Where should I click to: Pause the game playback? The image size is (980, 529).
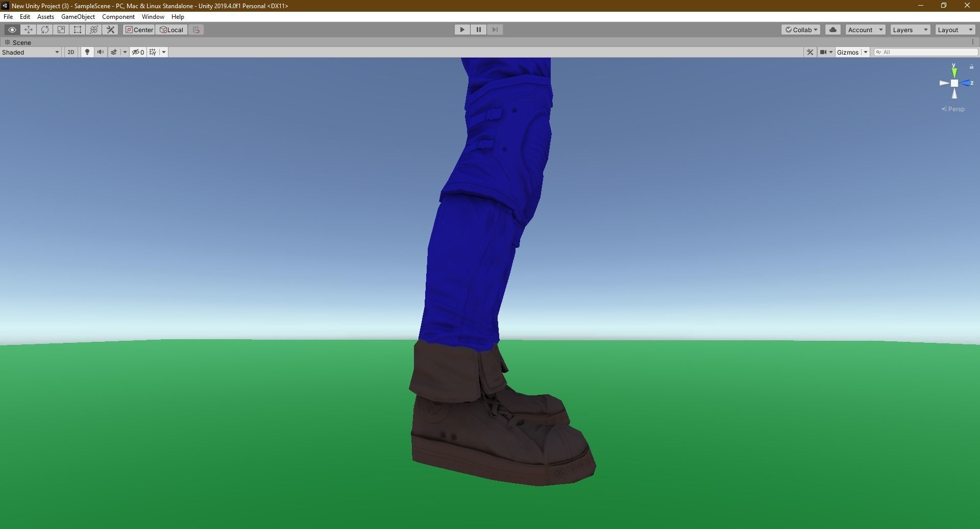point(478,30)
